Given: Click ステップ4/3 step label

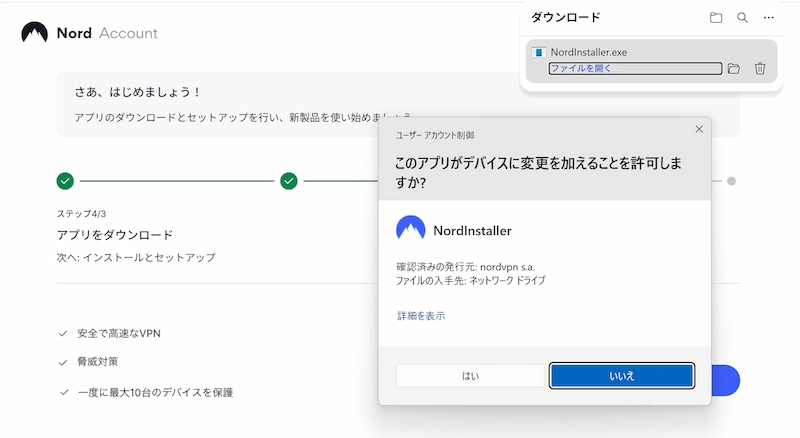Looking at the screenshot, I should 81,214.
